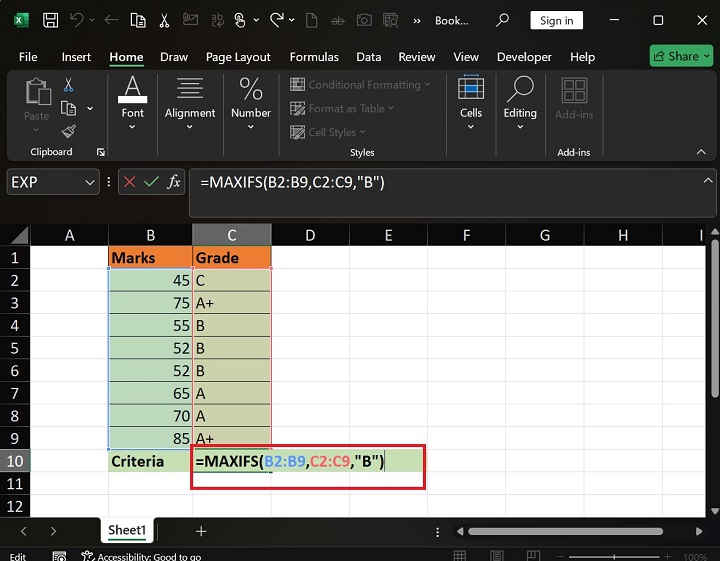Collapse the ribbon using the chevron arrow
The height and width of the screenshot is (561, 720).
coord(699,152)
